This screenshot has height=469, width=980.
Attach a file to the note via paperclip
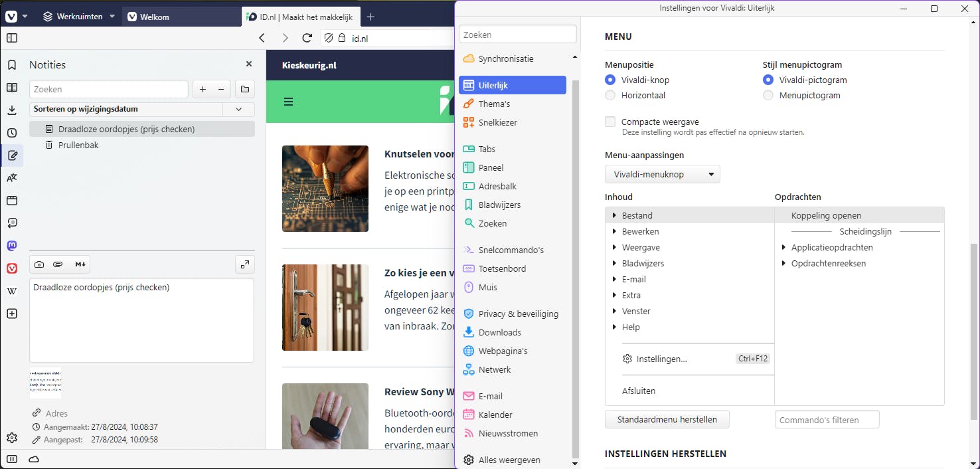coord(58,264)
